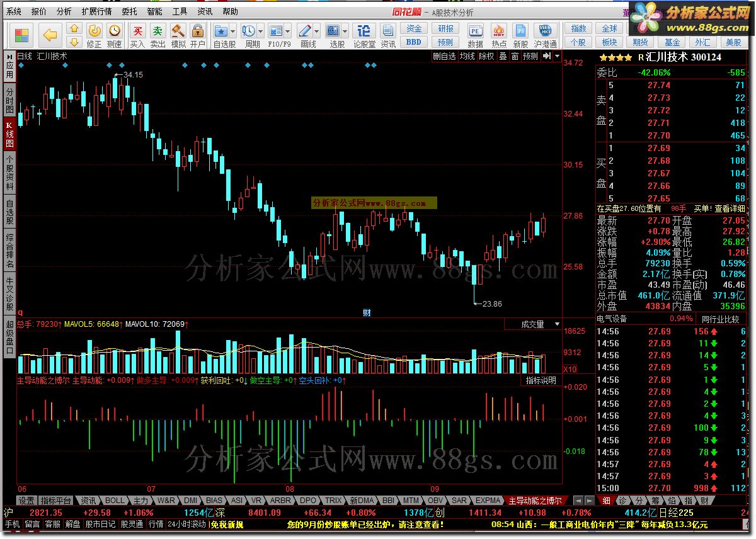The width and height of the screenshot is (756, 539).
Task: Open the 资讯 news document icon
Action: pyautogui.click(x=388, y=30)
